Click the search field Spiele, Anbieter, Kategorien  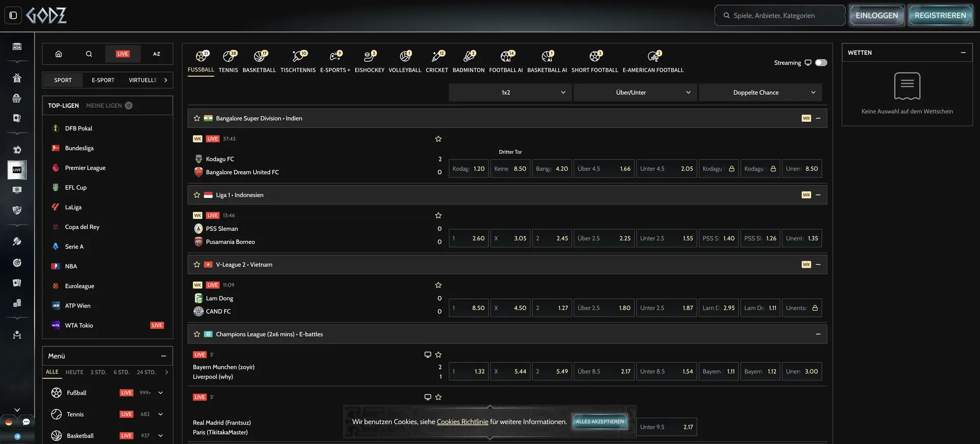tap(779, 15)
